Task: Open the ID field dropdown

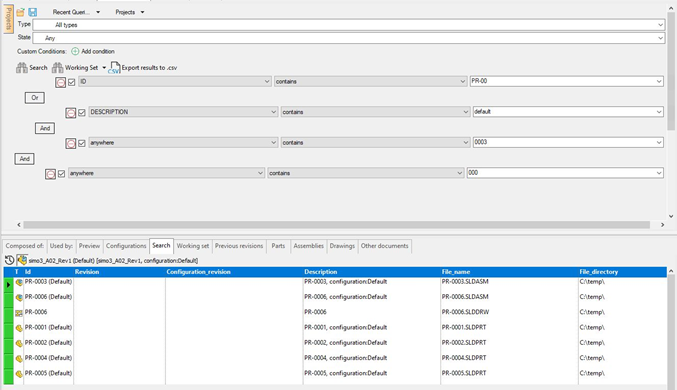Action: coord(267,81)
